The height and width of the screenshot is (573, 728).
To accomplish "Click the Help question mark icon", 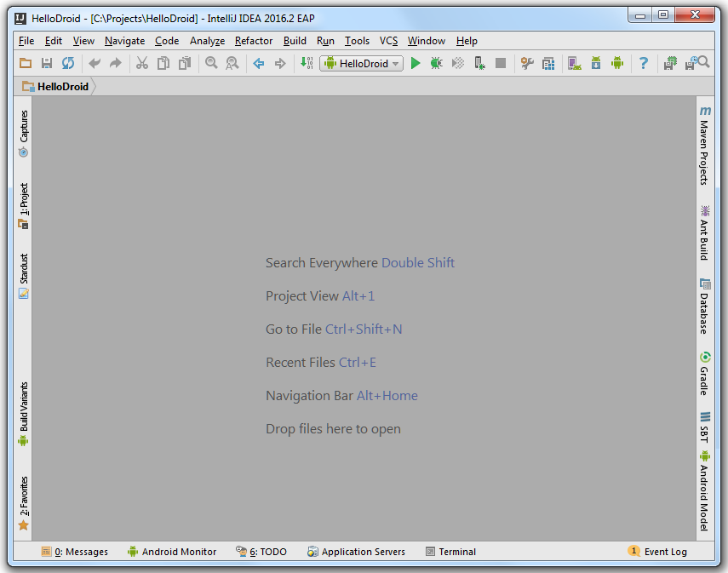I will click(644, 63).
